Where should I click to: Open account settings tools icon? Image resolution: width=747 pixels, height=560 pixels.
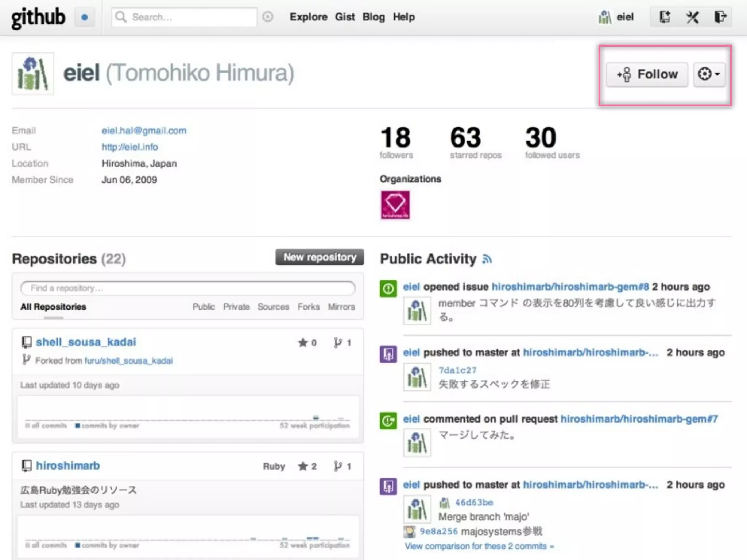point(692,17)
